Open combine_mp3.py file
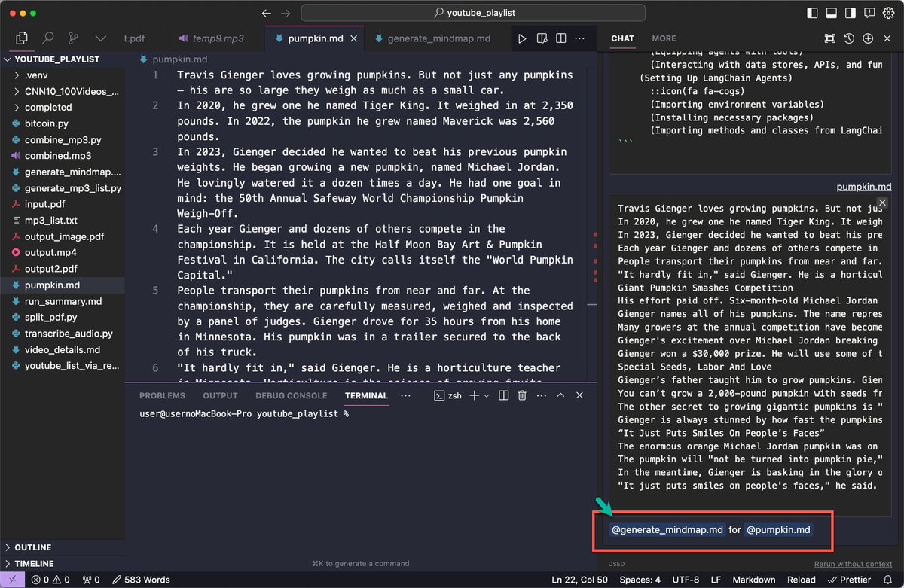This screenshot has width=904, height=588. tap(63, 140)
